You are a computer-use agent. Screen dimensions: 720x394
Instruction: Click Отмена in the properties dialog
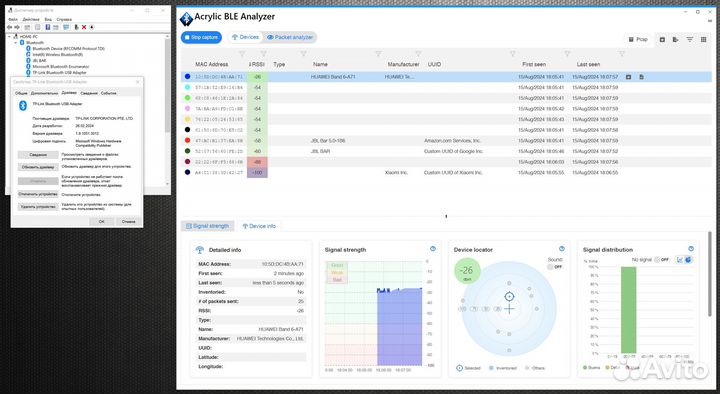(x=129, y=221)
